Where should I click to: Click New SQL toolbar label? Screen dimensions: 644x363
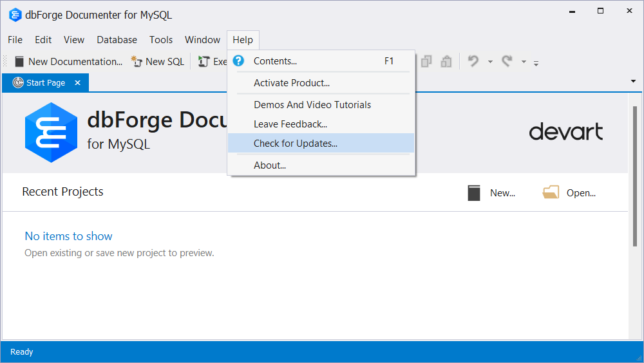click(165, 62)
